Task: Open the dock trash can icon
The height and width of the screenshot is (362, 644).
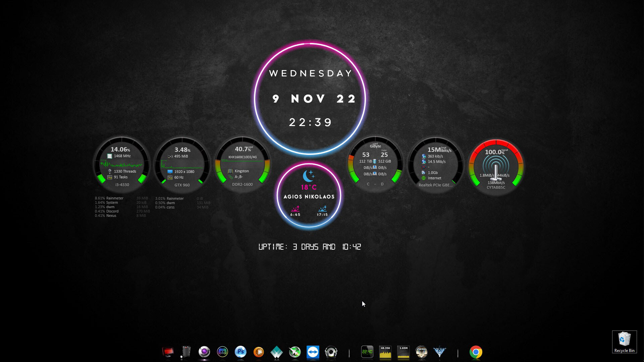Action: [x=185, y=352]
